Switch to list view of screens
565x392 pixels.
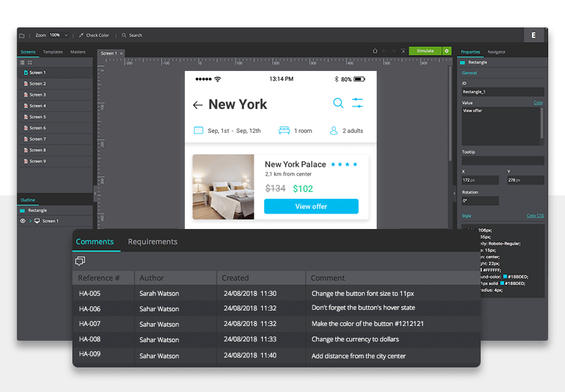coord(22,63)
